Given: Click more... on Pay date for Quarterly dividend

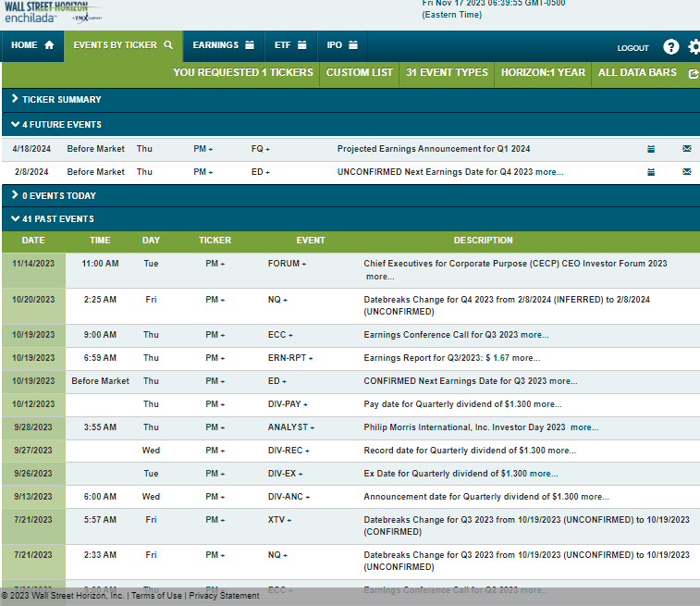Looking at the screenshot, I should point(547,404).
